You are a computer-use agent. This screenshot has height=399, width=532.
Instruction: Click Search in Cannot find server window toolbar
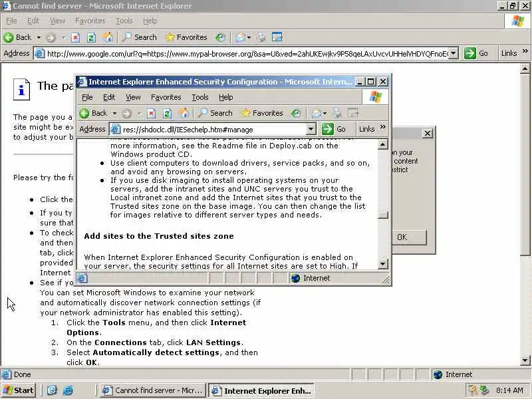[x=140, y=37]
